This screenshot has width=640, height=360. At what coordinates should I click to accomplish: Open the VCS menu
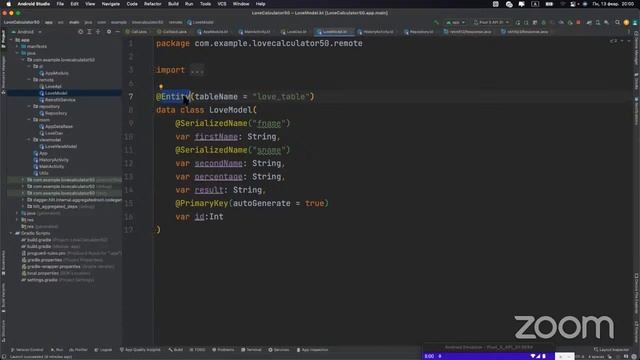(222, 4)
